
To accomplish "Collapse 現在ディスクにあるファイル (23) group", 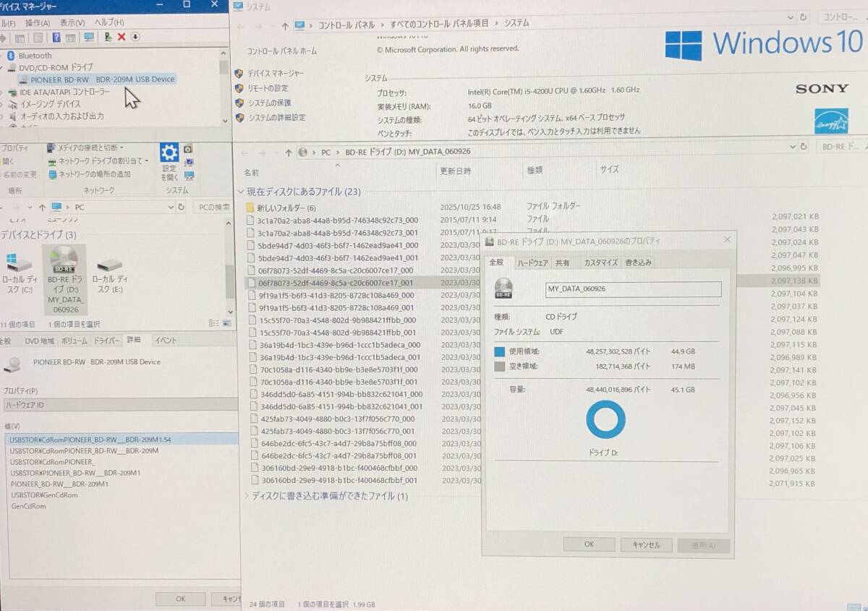I will (242, 192).
